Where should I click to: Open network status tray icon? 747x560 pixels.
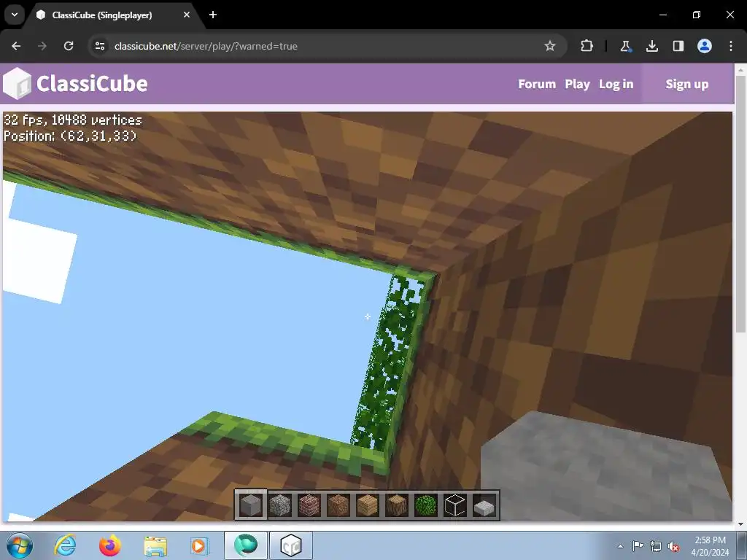[x=656, y=546]
